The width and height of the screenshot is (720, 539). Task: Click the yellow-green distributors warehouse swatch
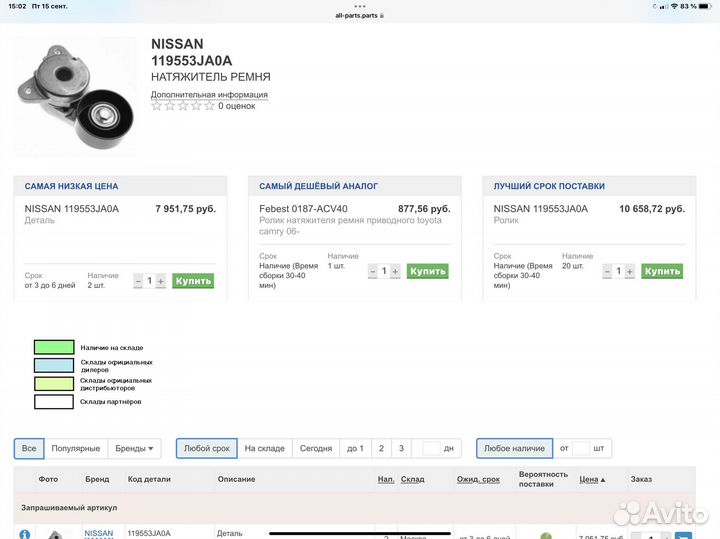pyautogui.click(x=54, y=383)
